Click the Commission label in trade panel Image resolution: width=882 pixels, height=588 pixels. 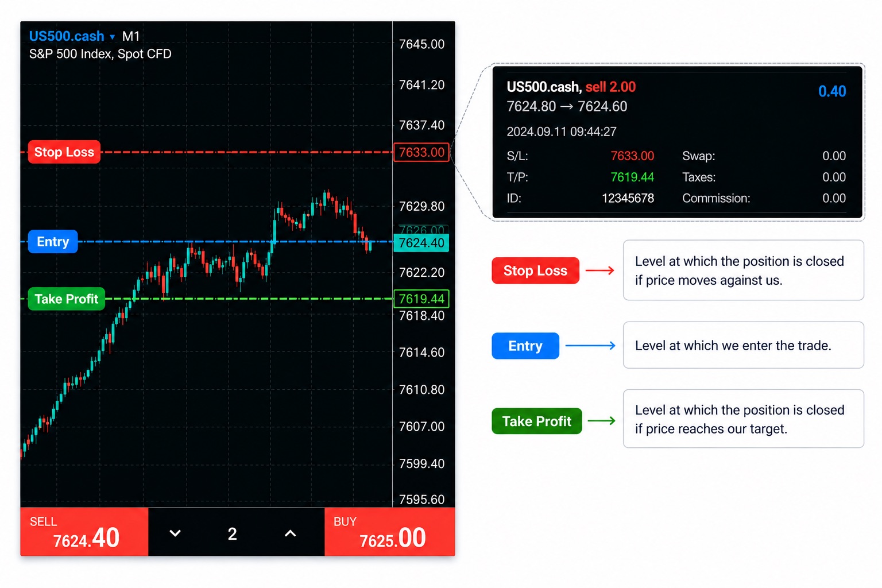click(716, 199)
